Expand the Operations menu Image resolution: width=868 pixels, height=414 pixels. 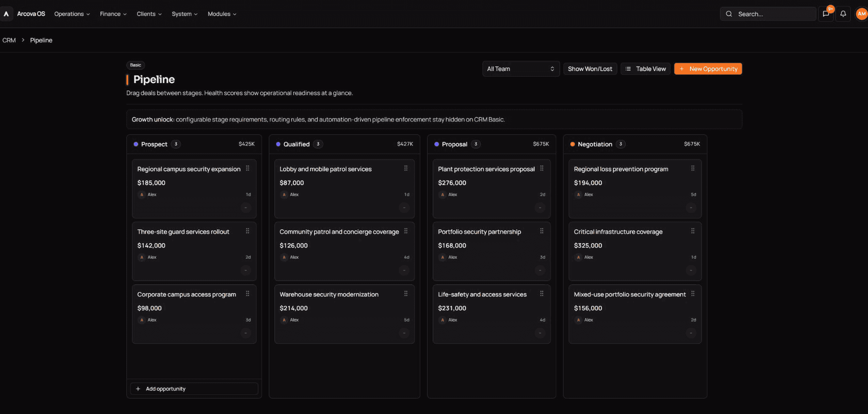pos(72,14)
